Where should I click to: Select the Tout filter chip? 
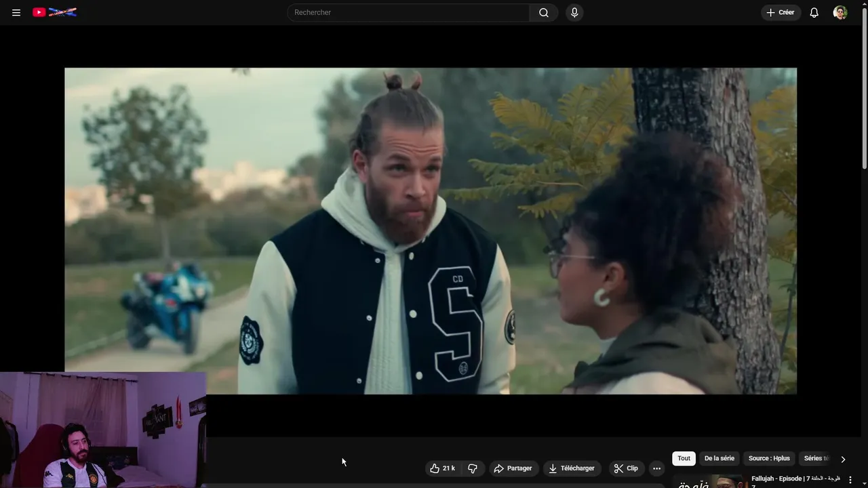pyautogui.click(x=684, y=458)
